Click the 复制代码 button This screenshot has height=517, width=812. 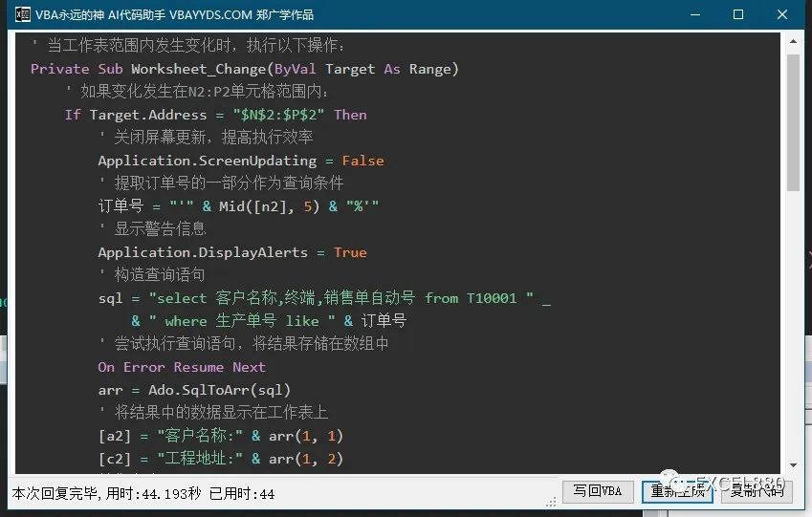coord(757,491)
